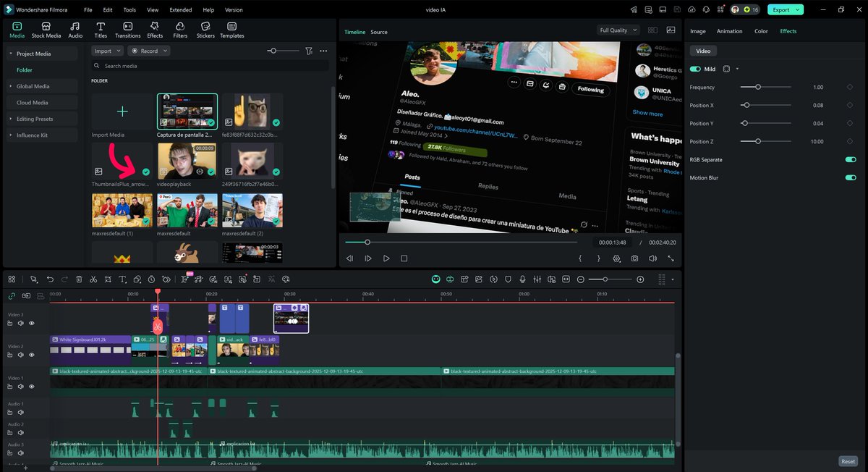Viewport: 868px width, 472px height.
Task: Disable the Motion Blur toggle
Action: 851,177
